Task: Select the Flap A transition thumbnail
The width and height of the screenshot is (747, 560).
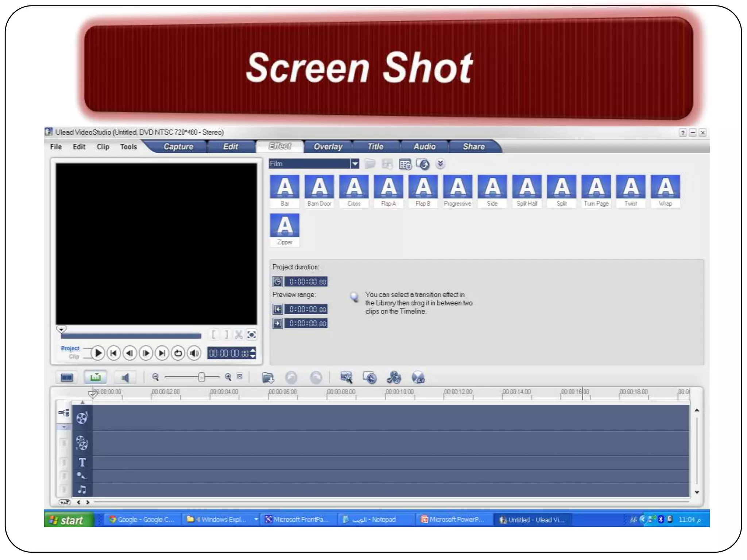Action: 388,191
